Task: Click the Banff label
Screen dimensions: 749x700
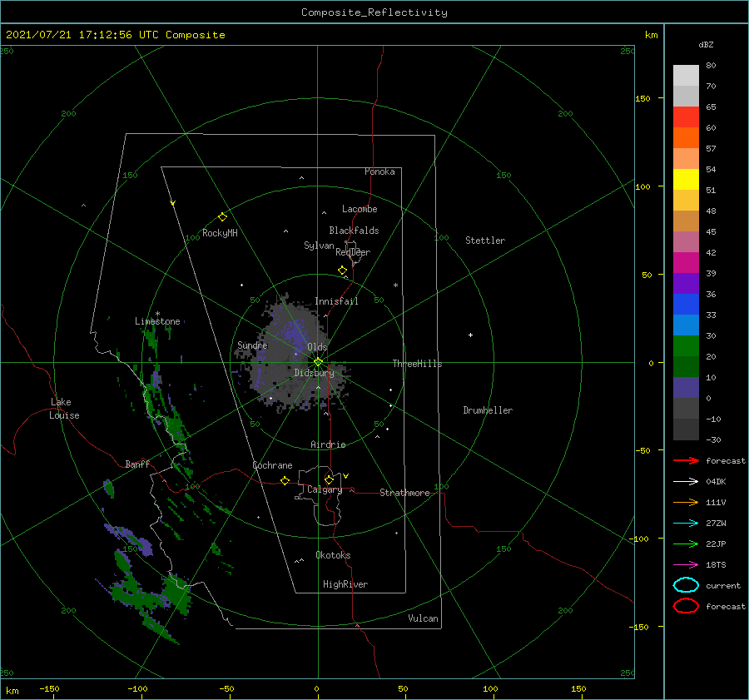Action: click(x=137, y=464)
